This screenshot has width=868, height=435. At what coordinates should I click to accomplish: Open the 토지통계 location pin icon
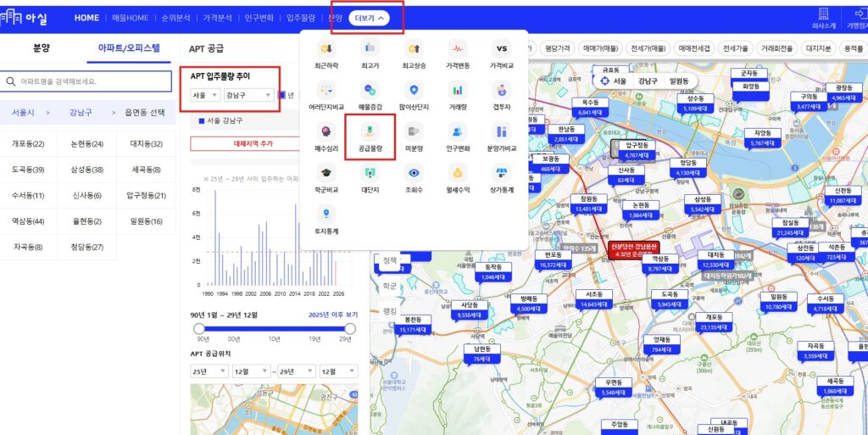pyautogui.click(x=326, y=215)
